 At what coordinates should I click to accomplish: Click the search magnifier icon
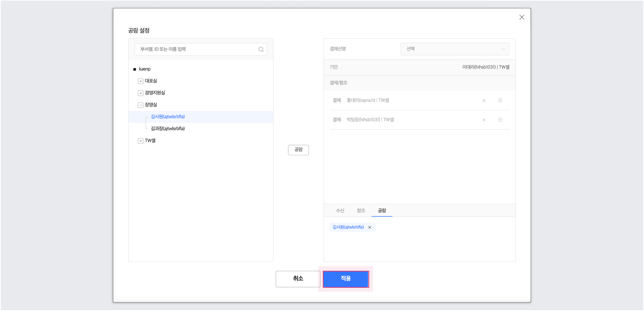(261, 50)
